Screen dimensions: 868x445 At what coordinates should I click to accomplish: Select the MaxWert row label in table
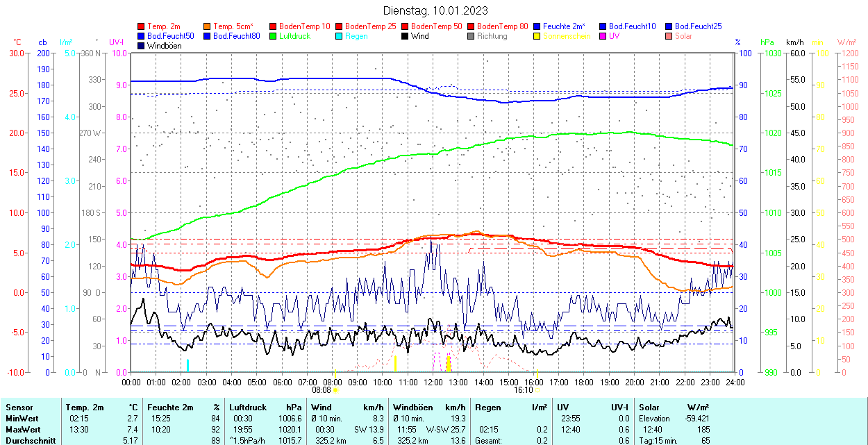(x=23, y=429)
